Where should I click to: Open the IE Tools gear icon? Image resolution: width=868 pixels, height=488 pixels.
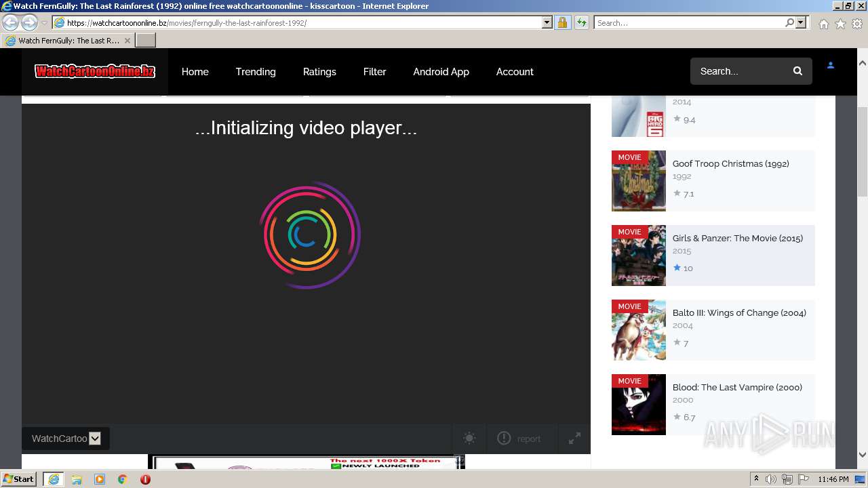(857, 24)
